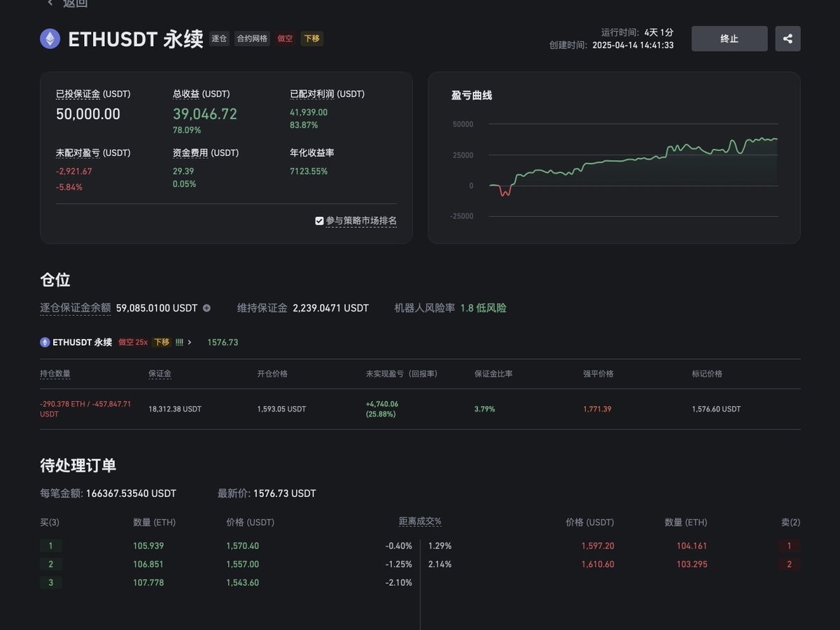Click the 参与策略市场排名 label text
840x630 pixels.
click(361, 220)
